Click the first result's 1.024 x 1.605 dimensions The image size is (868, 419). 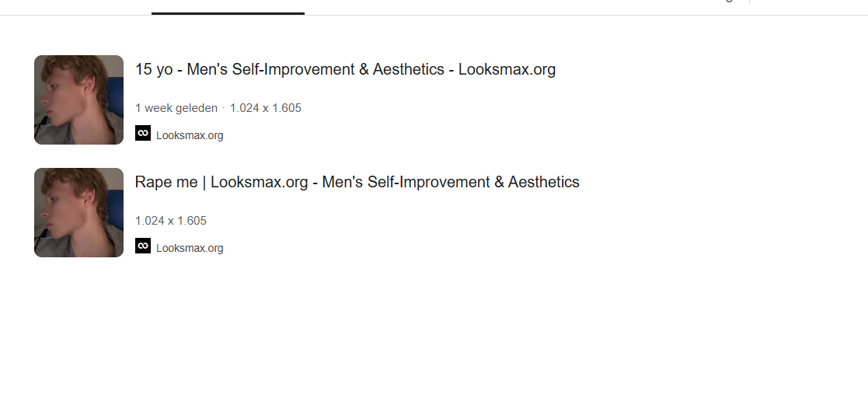point(266,108)
